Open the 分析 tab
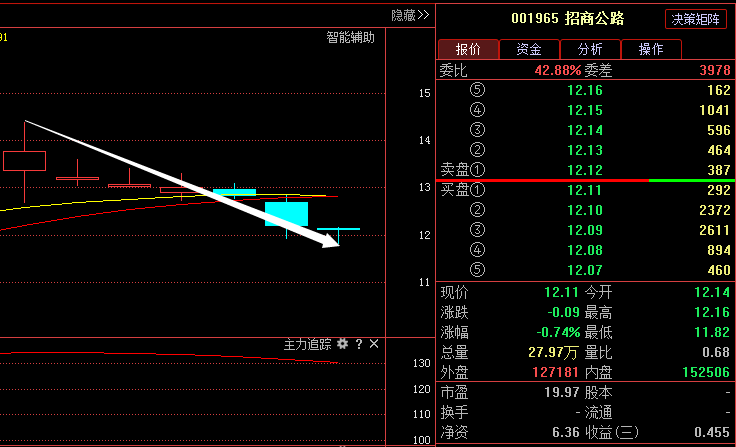736x447 pixels. pyautogui.click(x=590, y=49)
